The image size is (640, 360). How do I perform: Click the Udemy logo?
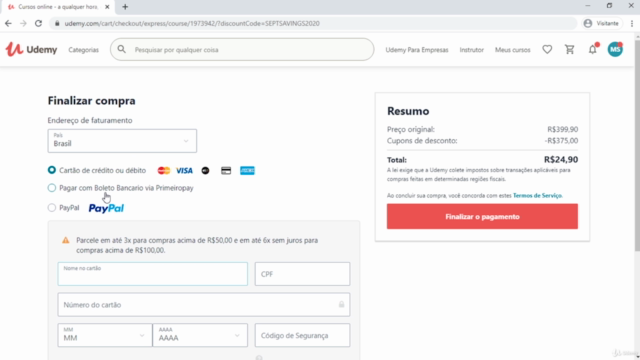31,49
